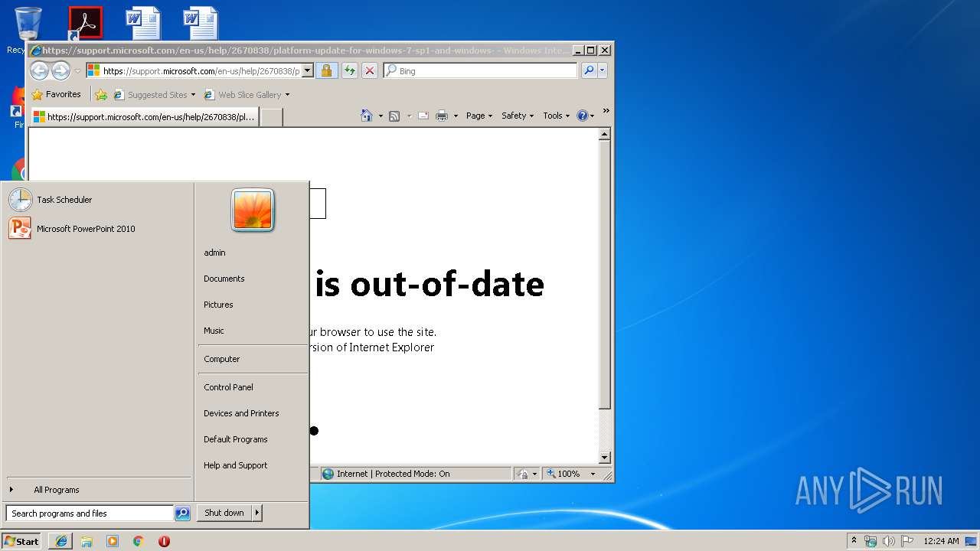Screen dimensions: 980x551
Task: Open Suggested Sites link
Action: point(154,95)
